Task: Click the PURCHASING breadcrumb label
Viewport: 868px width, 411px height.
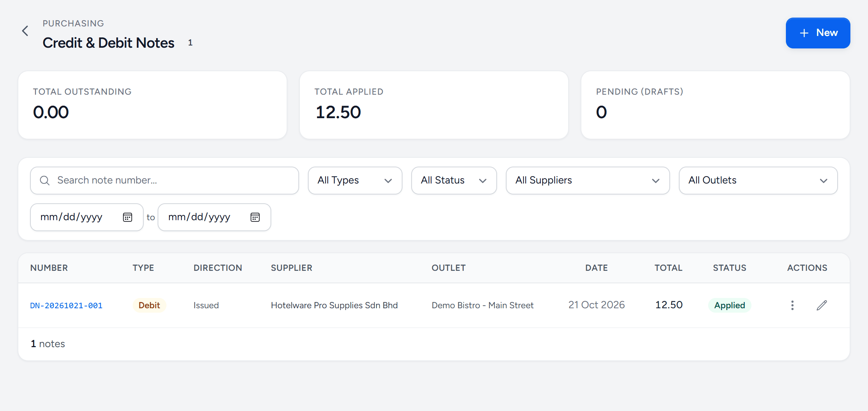Action: (x=73, y=23)
